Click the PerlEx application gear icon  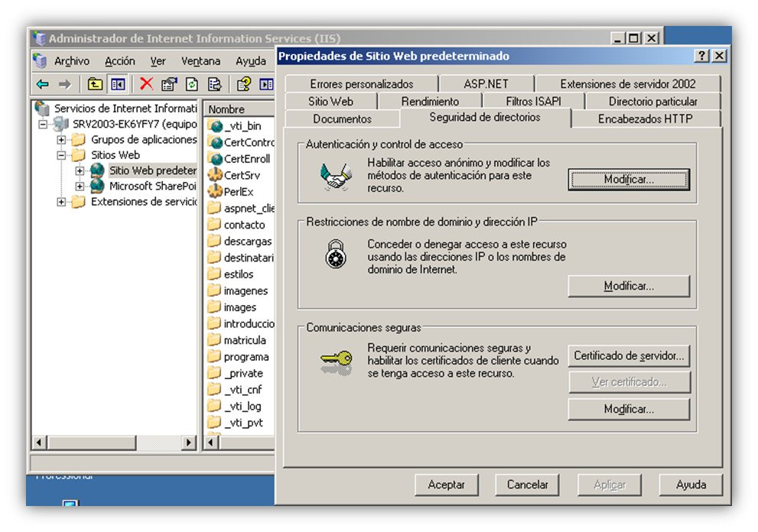coord(215,191)
